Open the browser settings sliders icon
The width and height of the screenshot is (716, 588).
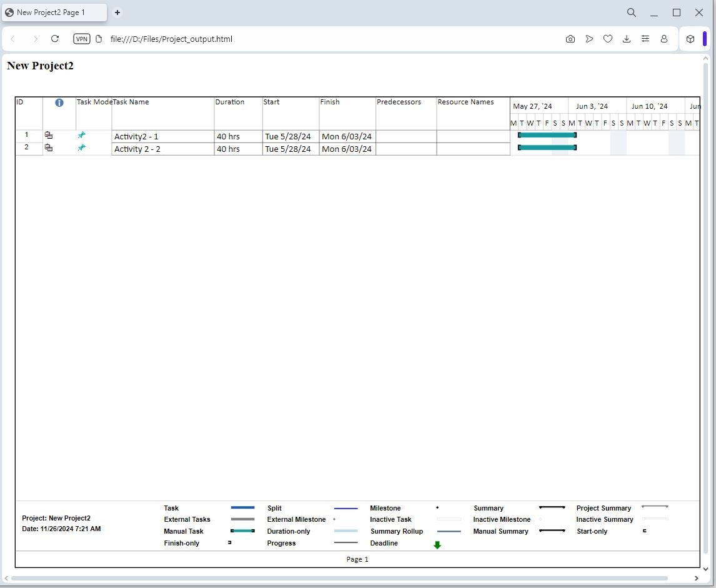click(645, 39)
